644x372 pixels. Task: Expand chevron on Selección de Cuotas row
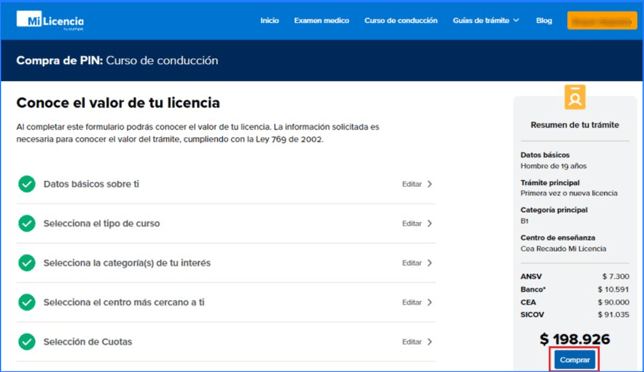pyautogui.click(x=430, y=342)
